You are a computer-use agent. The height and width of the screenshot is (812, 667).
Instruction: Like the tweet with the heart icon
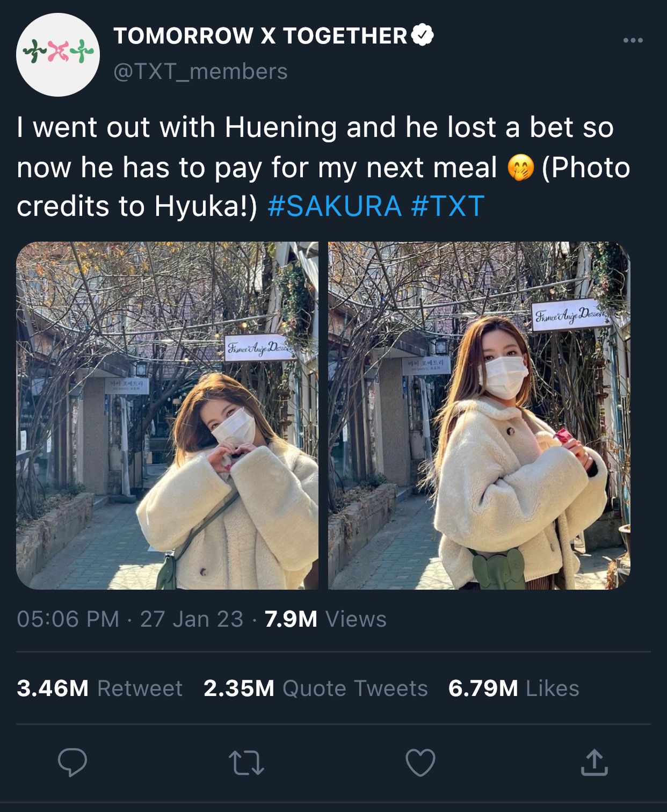point(420,763)
